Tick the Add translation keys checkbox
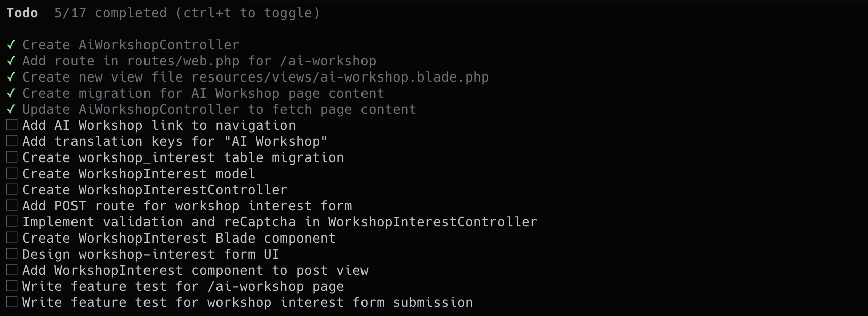 (12, 141)
